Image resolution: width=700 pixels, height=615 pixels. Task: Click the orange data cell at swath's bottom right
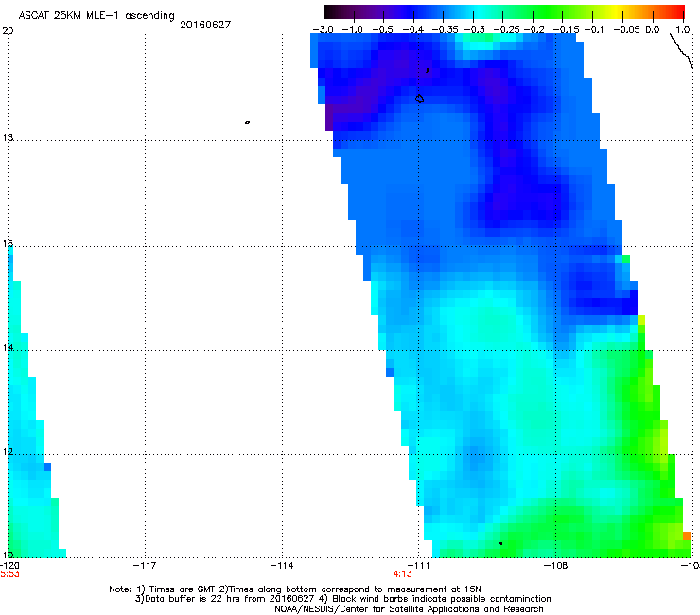(x=687, y=536)
